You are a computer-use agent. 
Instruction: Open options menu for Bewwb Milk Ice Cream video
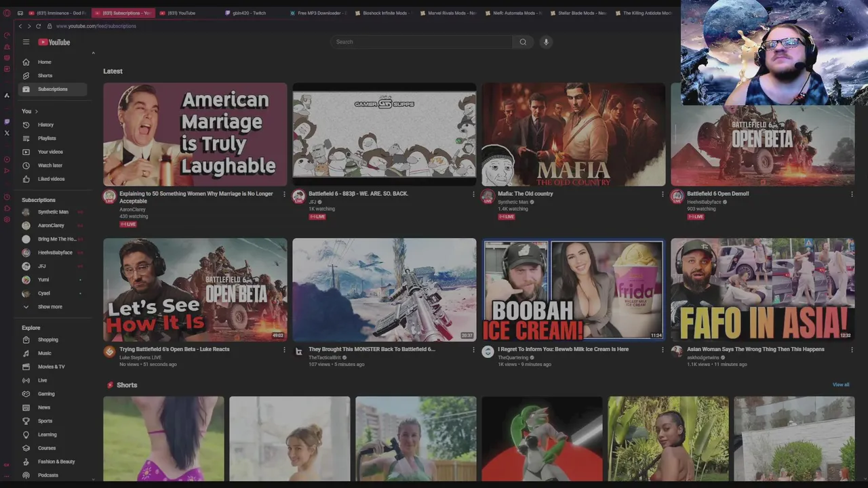click(663, 350)
